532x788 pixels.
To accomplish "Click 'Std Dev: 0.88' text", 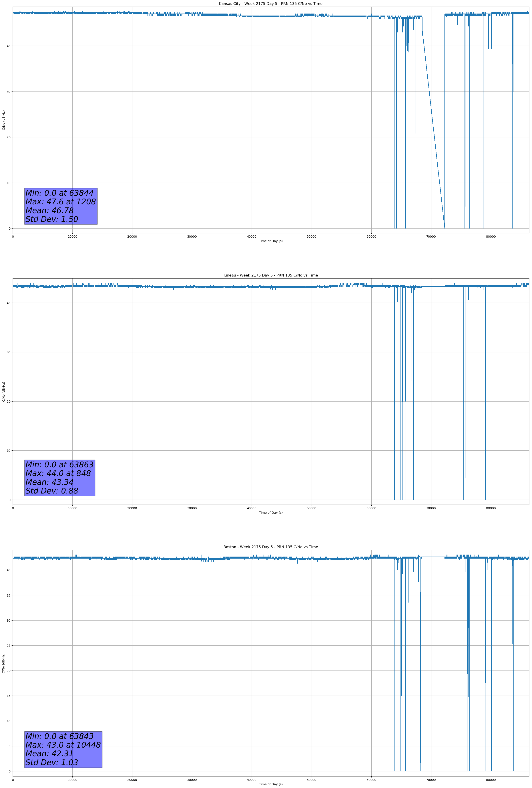I will pyautogui.click(x=52, y=491).
